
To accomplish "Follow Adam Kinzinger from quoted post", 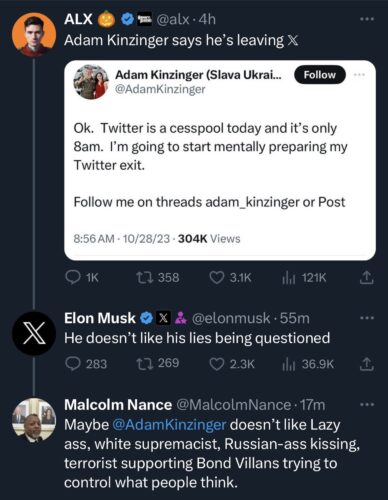I will pyautogui.click(x=320, y=75).
